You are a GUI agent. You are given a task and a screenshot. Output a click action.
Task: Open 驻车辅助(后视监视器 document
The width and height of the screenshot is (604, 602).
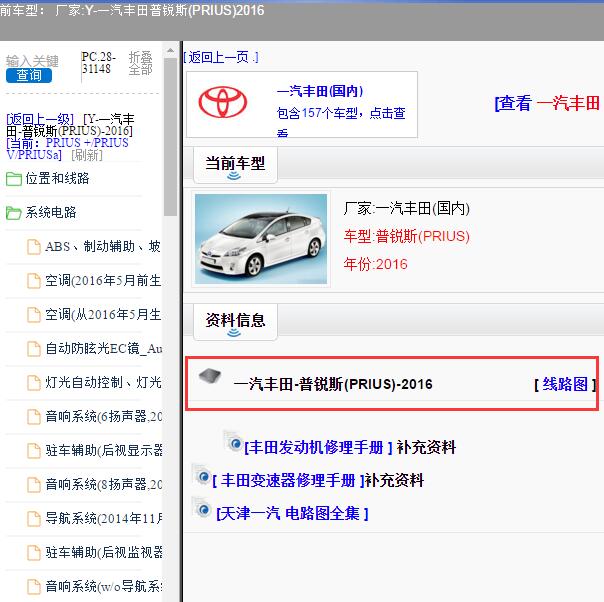103,552
